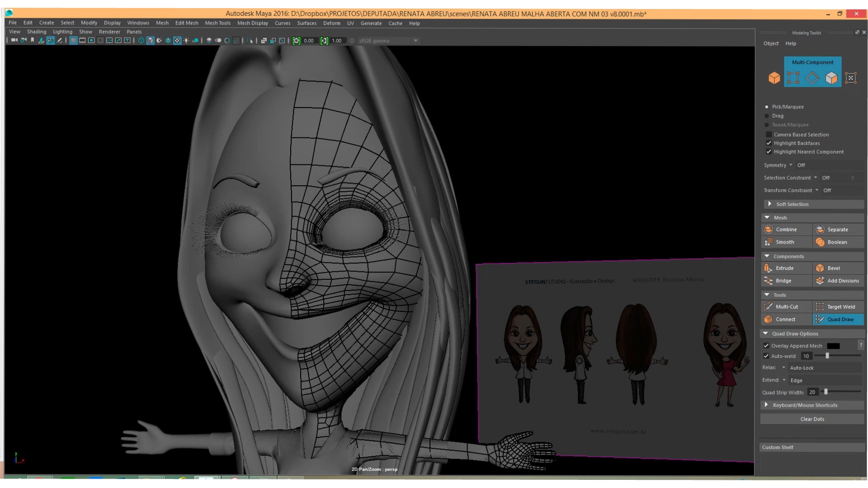Click the Extrude tool
Screen dimensions: 868x488
click(x=785, y=268)
